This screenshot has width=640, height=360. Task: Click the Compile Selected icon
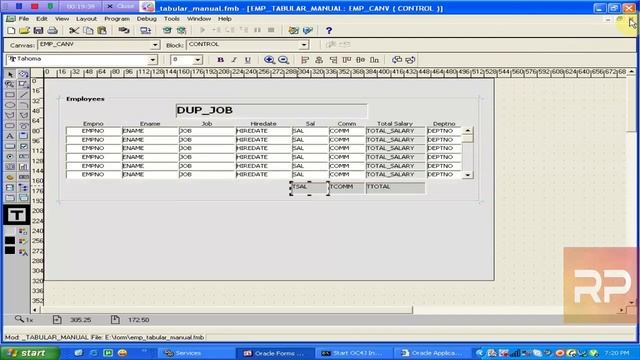181,31
